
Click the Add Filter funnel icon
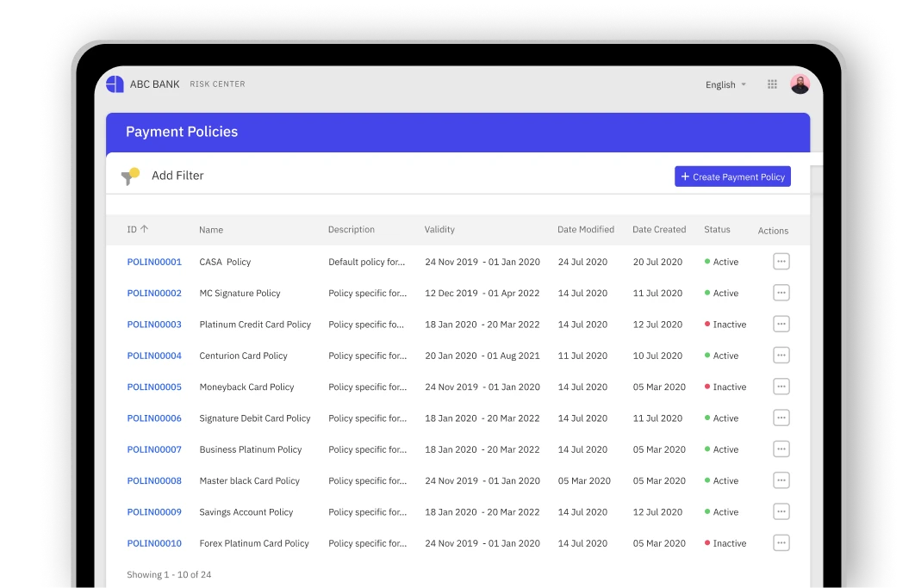130,176
